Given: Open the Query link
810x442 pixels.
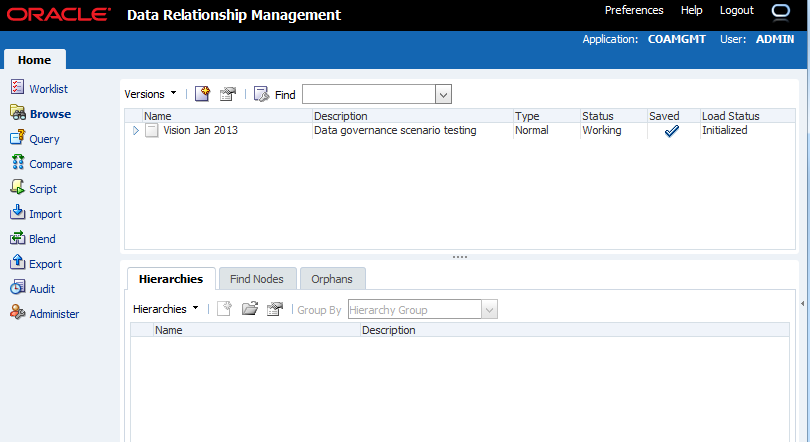Looking at the screenshot, I should pos(44,139).
